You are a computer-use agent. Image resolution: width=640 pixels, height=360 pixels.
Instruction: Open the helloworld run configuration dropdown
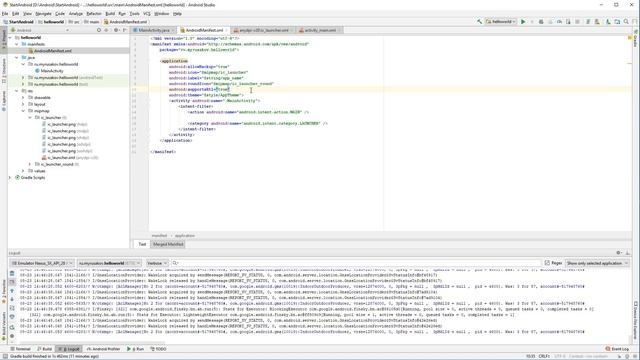click(x=501, y=22)
